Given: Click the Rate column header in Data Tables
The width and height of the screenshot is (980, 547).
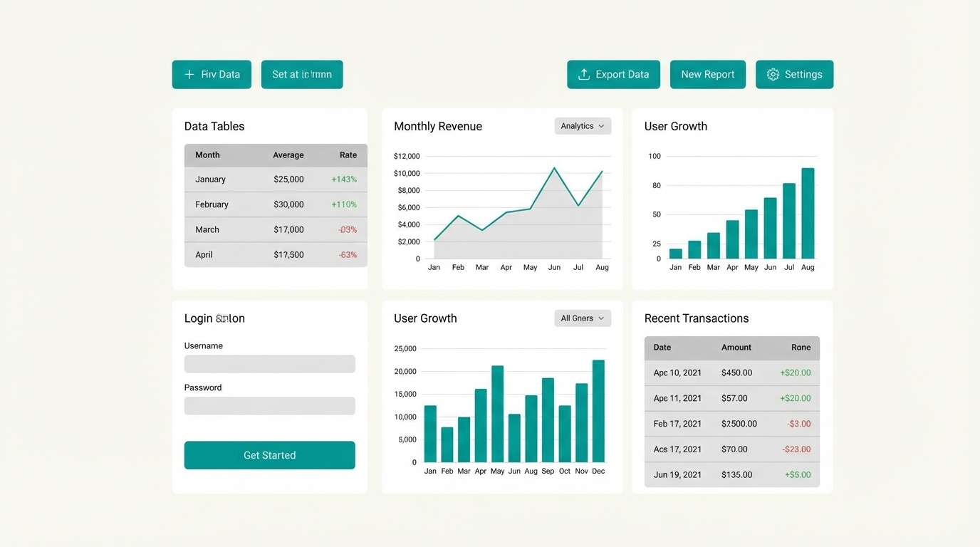Looking at the screenshot, I should [x=348, y=155].
